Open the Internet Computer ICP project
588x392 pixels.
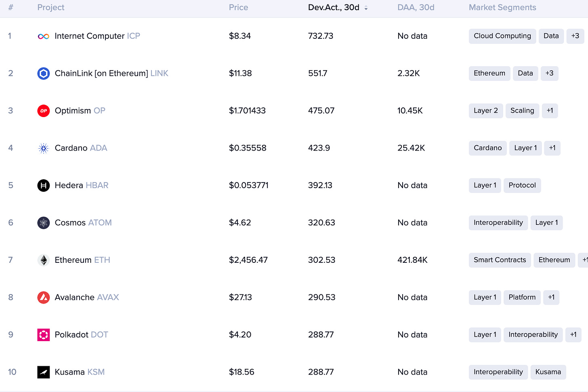(x=97, y=36)
